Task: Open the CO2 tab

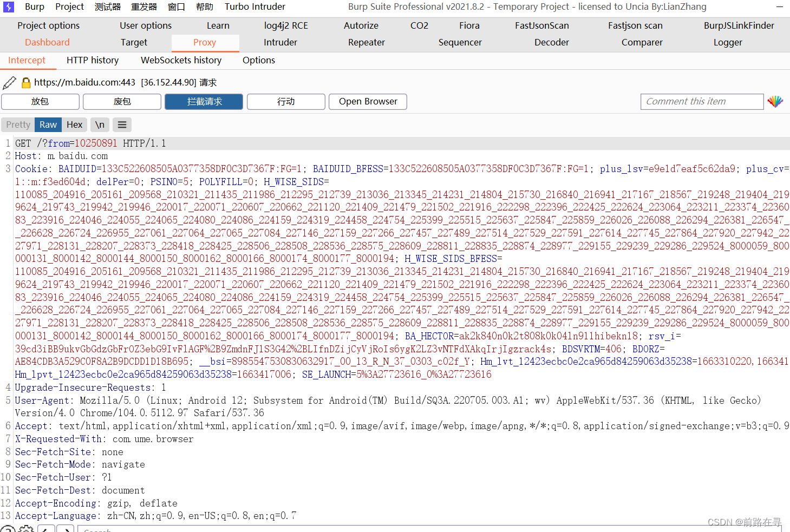Action: point(419,25)
